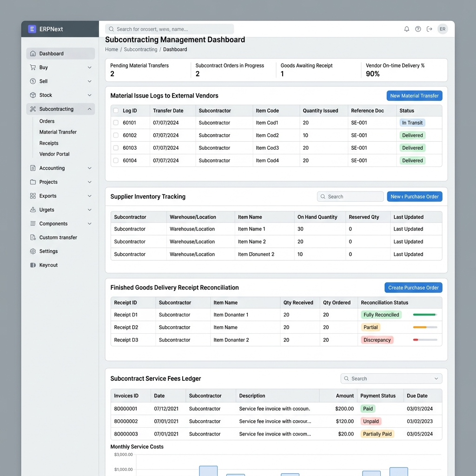Click the Exports grid icon

pos(33,196)
